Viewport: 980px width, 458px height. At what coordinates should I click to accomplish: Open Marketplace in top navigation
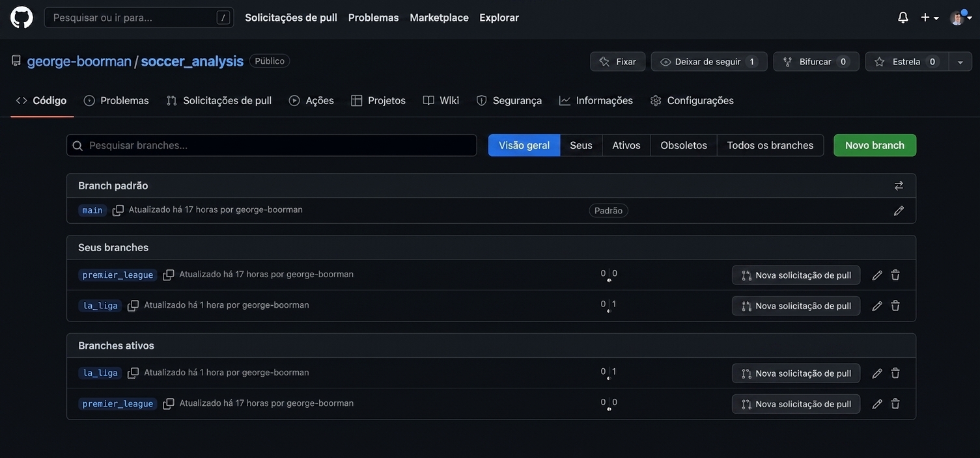point(439,18)
